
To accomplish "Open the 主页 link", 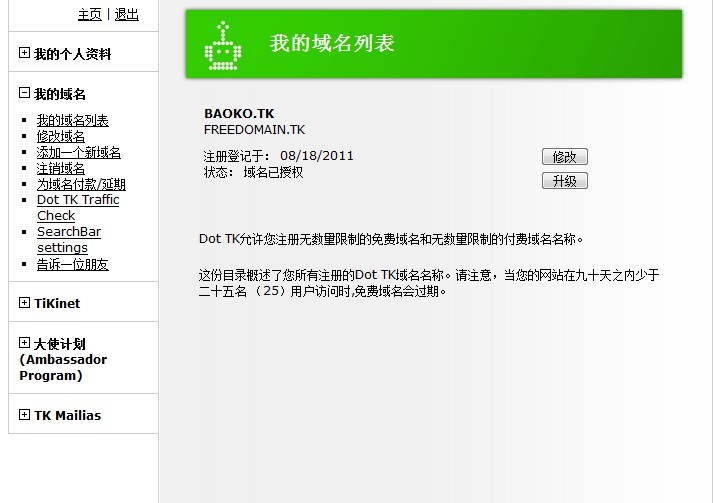I will pyautogui.click(x=90, y=15).
